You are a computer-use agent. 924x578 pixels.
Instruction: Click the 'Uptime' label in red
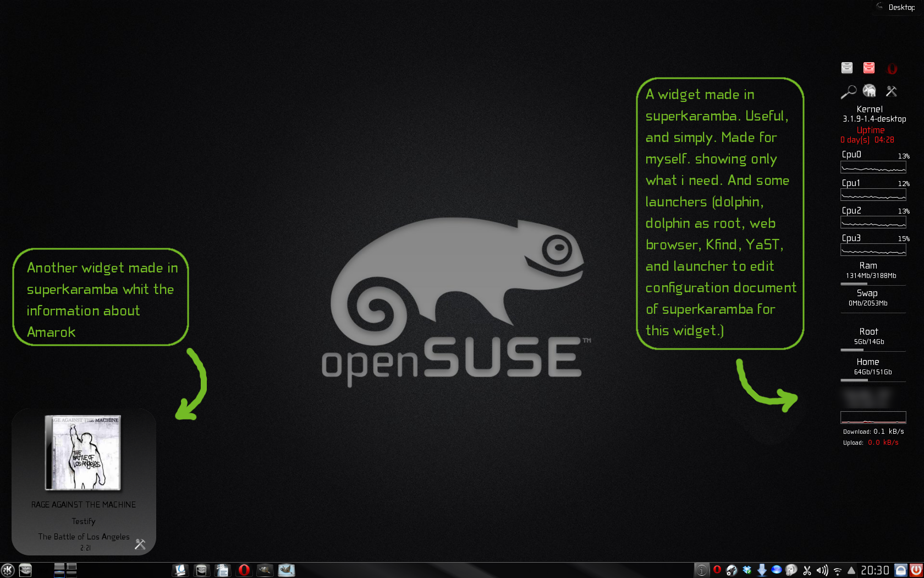tap(871, 130)
